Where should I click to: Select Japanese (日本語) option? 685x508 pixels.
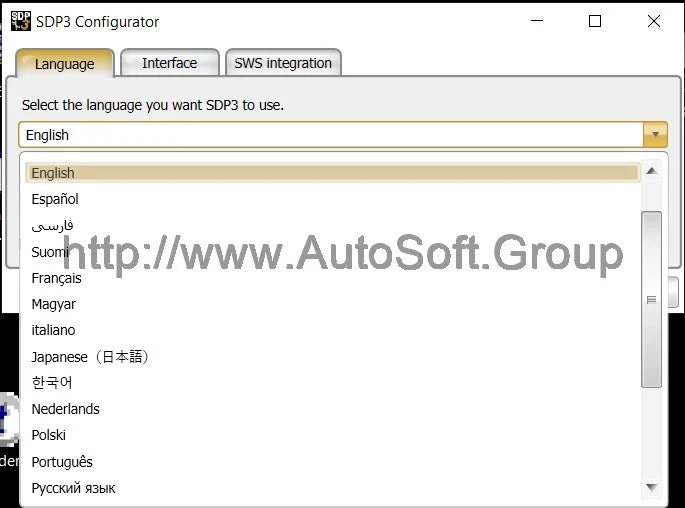pos(90,357)
